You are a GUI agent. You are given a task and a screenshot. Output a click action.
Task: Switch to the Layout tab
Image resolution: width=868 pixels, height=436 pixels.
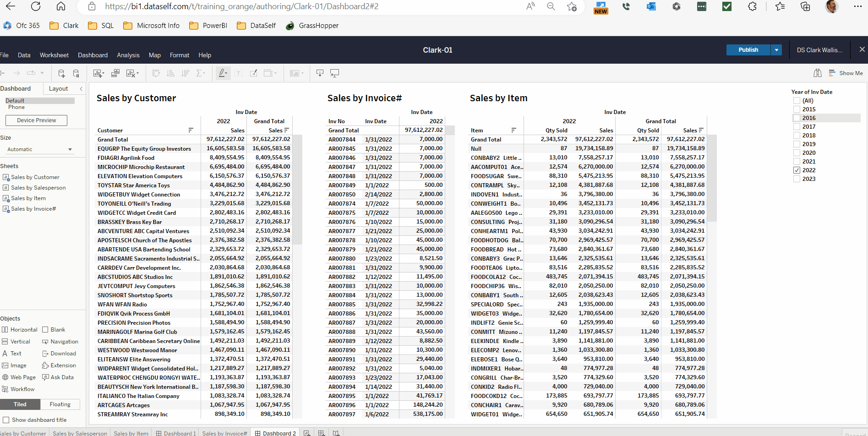click(58, 89)
